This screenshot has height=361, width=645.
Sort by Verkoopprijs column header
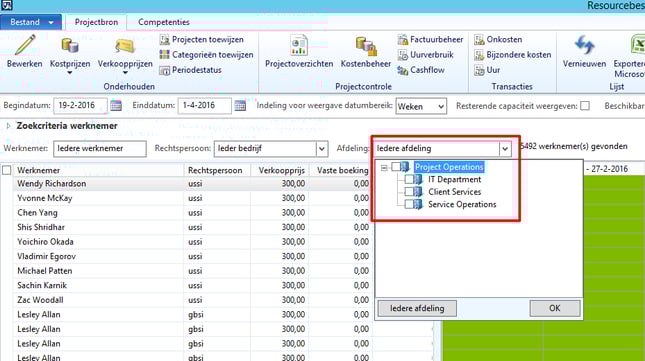[280, 170]
